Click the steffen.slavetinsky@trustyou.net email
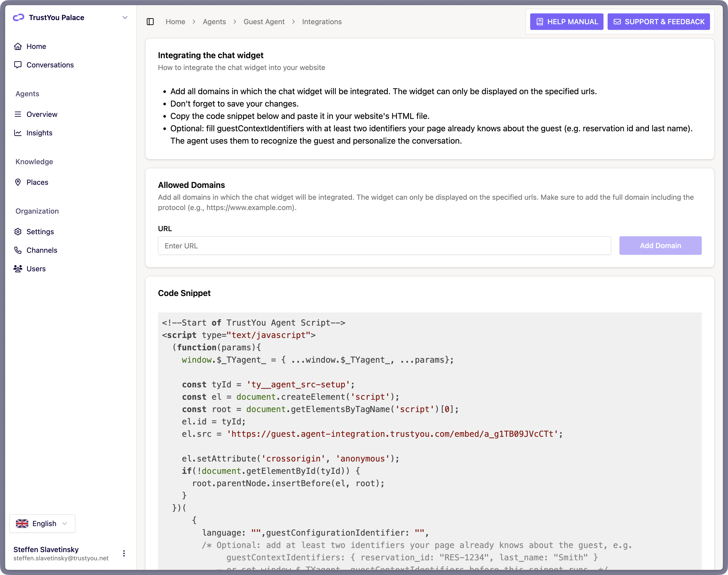 61,558
